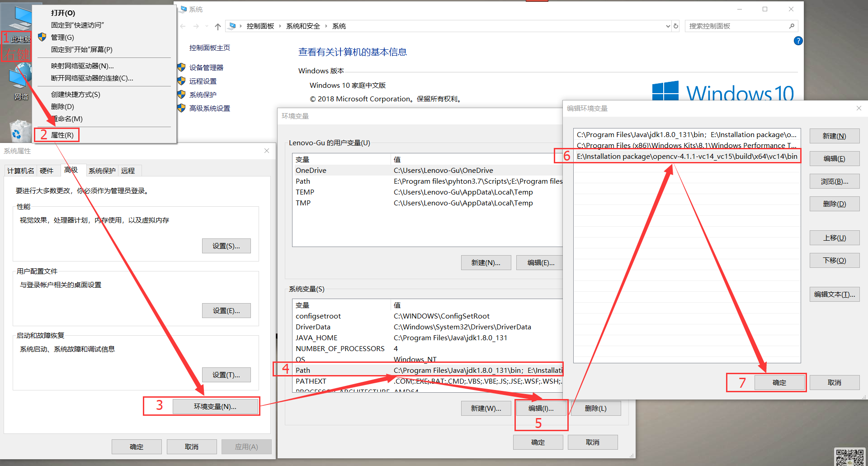Image resolution: width=868 pixels, height=466 pixels.
Task: Open the address bar history dropdown
Action: click(667, 26)
